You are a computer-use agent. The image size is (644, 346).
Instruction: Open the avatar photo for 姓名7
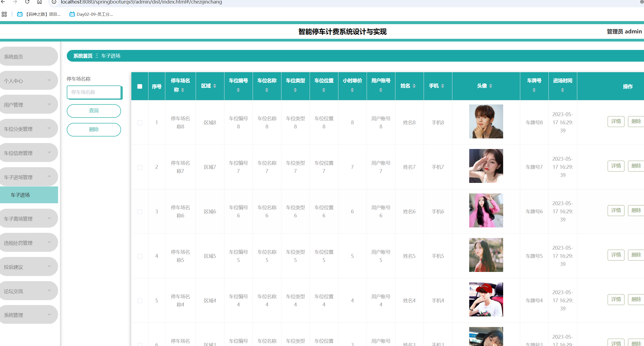pyautogui.click(x=486, y=166)
